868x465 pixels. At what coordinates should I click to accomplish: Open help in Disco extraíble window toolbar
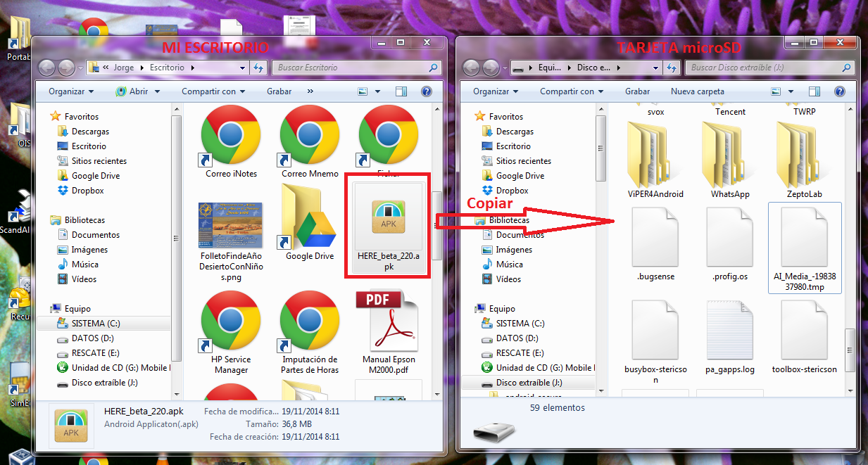point(839,91)
